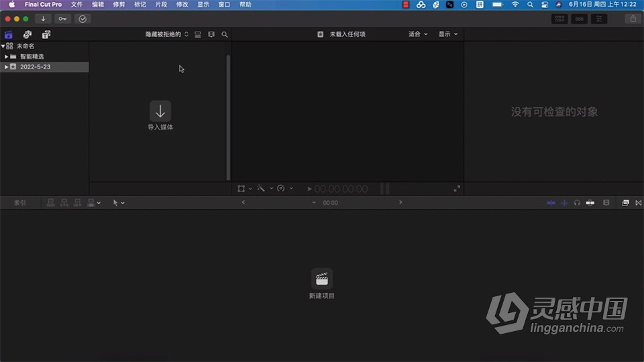The width and height of the screenshot is (644, 362).
Task: Toggle snapping in timeline
Action: pyautogui.click(x=590, y=203)
